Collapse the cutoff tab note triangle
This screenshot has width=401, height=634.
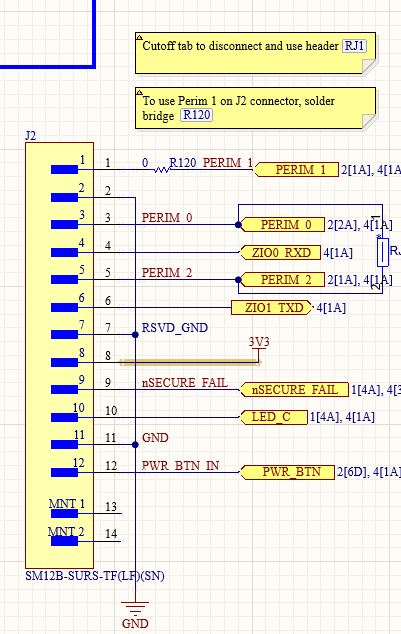139,37
